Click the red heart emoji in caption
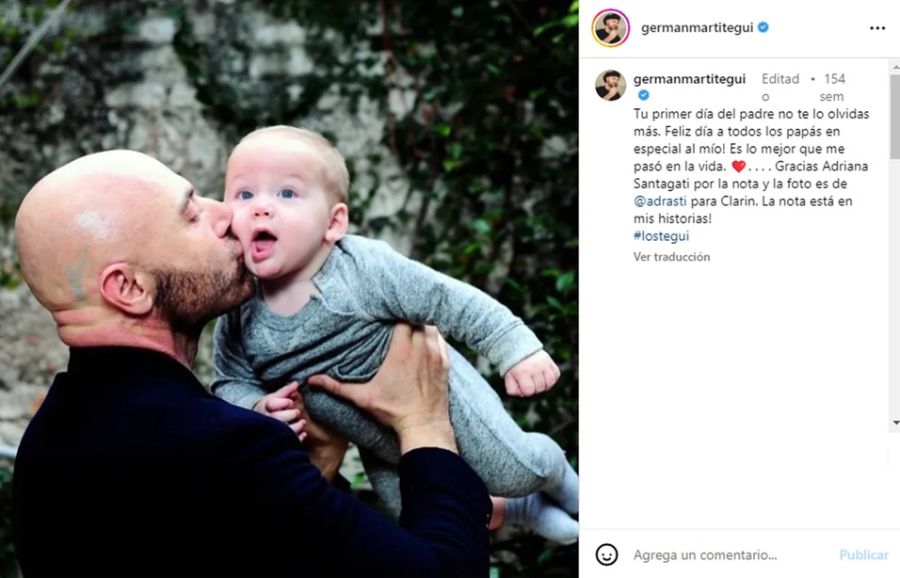Screen dimensions: 900x578 739,166
